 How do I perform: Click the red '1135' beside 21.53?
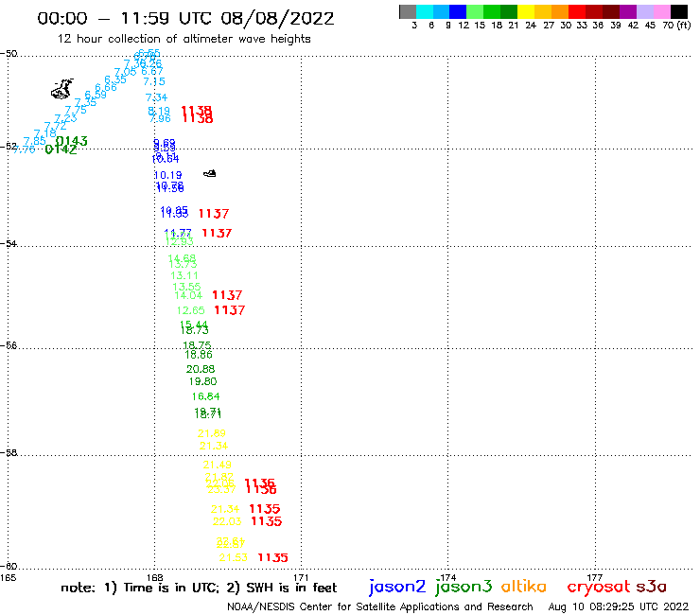[272, 557]
